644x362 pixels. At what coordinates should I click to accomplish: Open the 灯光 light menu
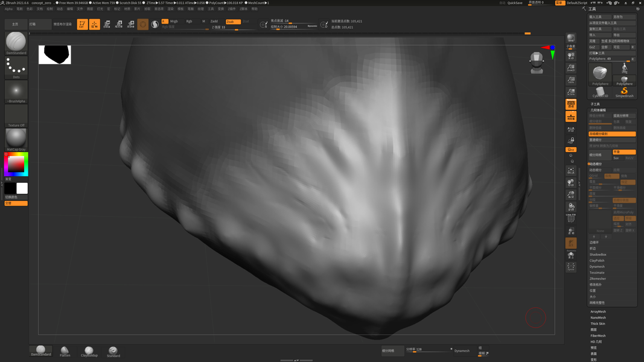coord(100,8)
